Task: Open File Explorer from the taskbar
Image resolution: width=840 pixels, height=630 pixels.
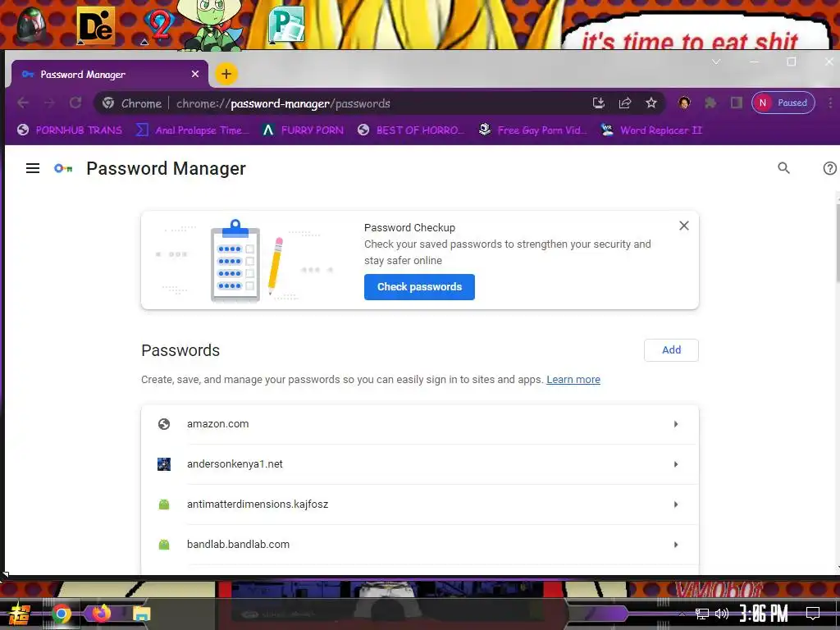Action: click(141, 614)
